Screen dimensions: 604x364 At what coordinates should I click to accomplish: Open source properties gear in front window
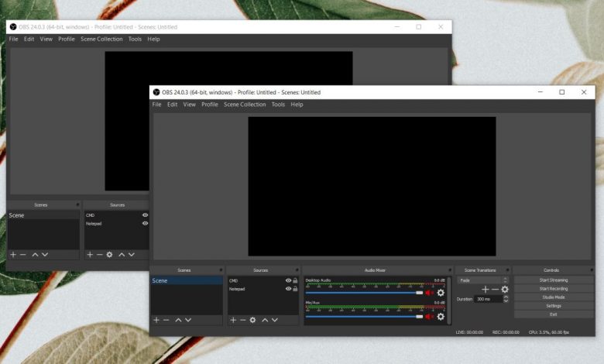(252, 320)
